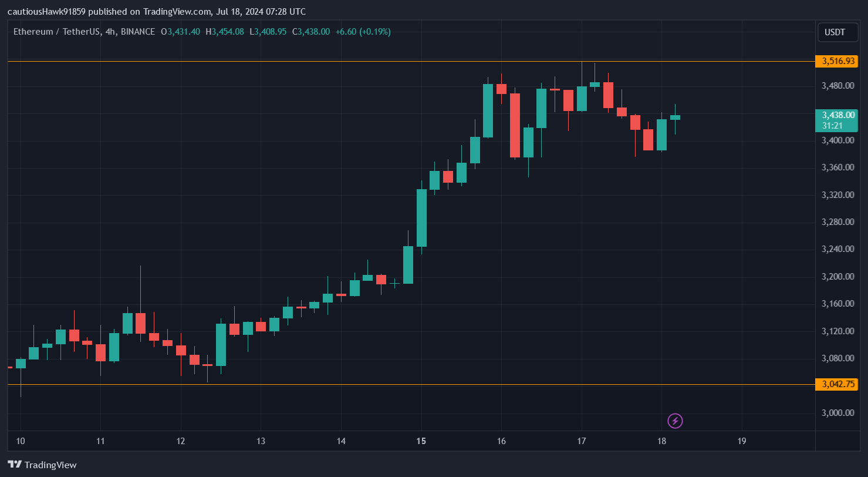Click the TradingView watermark text
This screenshot has height=477, width=868.
click(x=50, y=465)
